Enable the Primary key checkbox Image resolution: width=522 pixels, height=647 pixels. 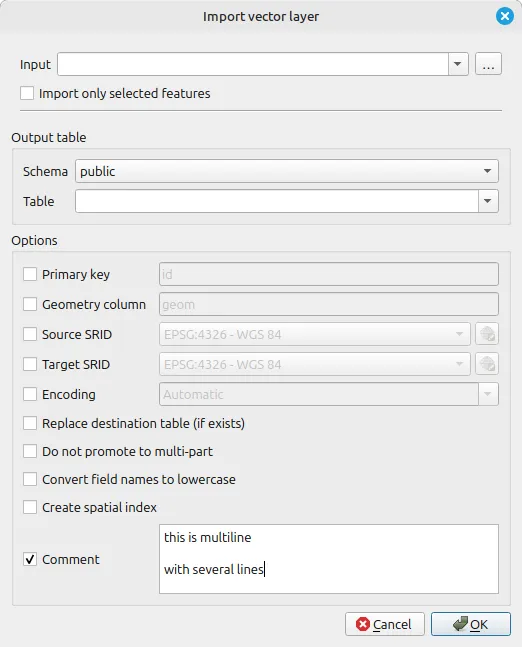point(30,274)
